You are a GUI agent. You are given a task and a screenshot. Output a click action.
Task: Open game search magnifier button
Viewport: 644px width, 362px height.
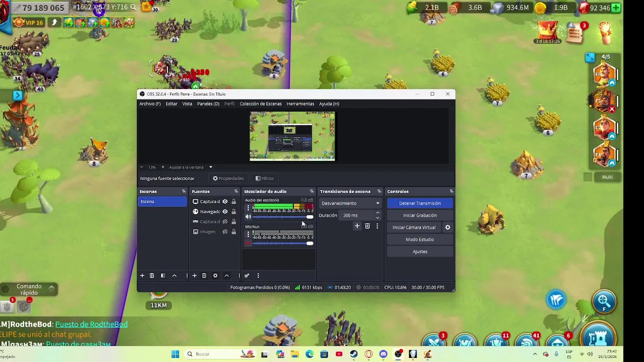click(604, 302)
